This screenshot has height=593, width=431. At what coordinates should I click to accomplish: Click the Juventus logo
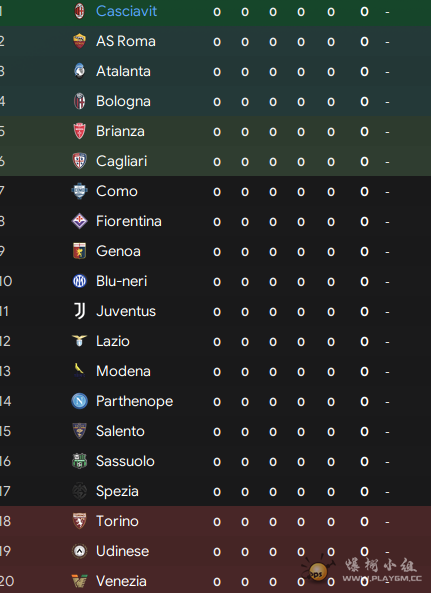pos(79,311)
